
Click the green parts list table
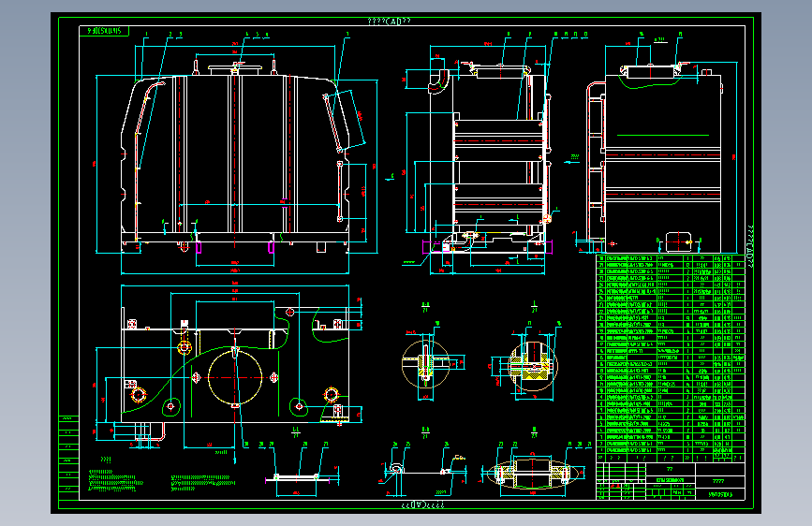(x=671, y=358)
